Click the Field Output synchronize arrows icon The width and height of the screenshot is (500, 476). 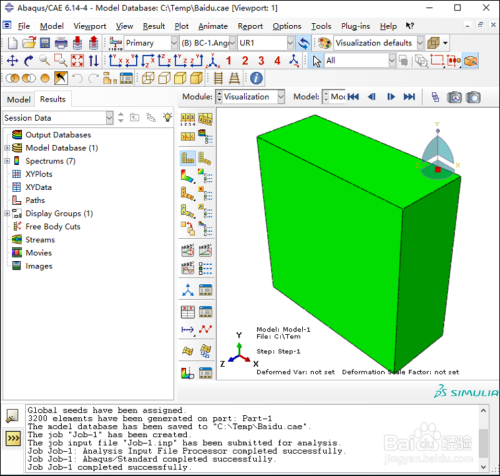303,43
